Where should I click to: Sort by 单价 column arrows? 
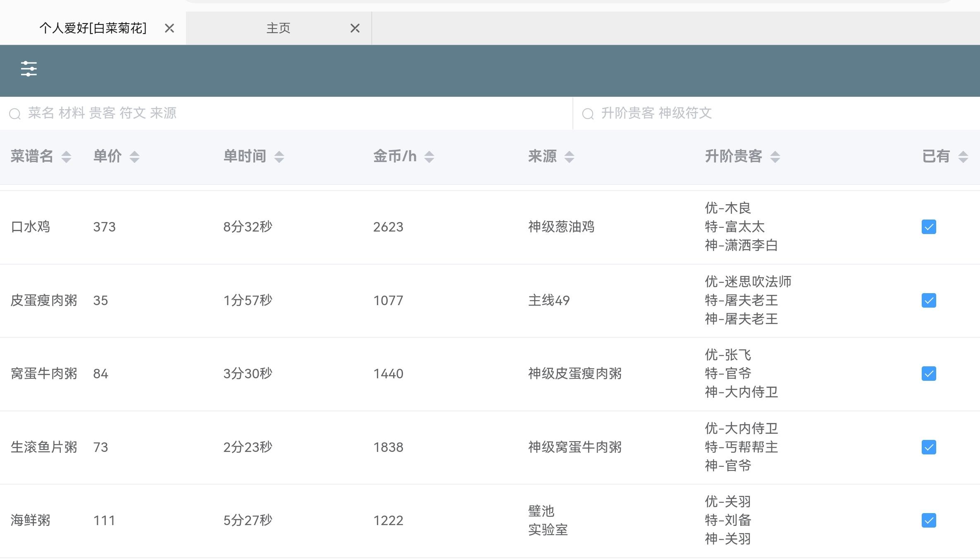click(134, 157)
